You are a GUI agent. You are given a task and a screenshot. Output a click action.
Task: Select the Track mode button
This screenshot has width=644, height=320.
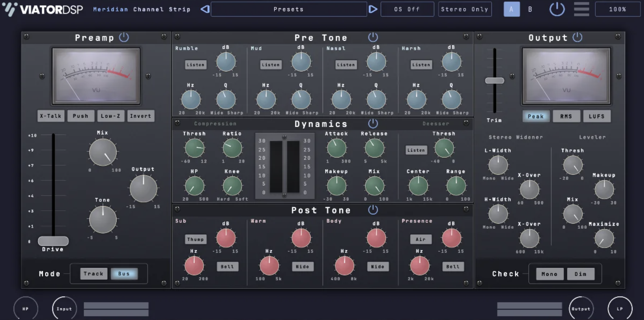click(94, 274)
